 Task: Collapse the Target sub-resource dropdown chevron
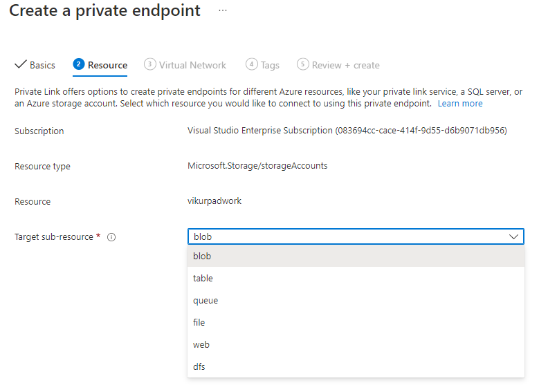(x=514, y=236)
